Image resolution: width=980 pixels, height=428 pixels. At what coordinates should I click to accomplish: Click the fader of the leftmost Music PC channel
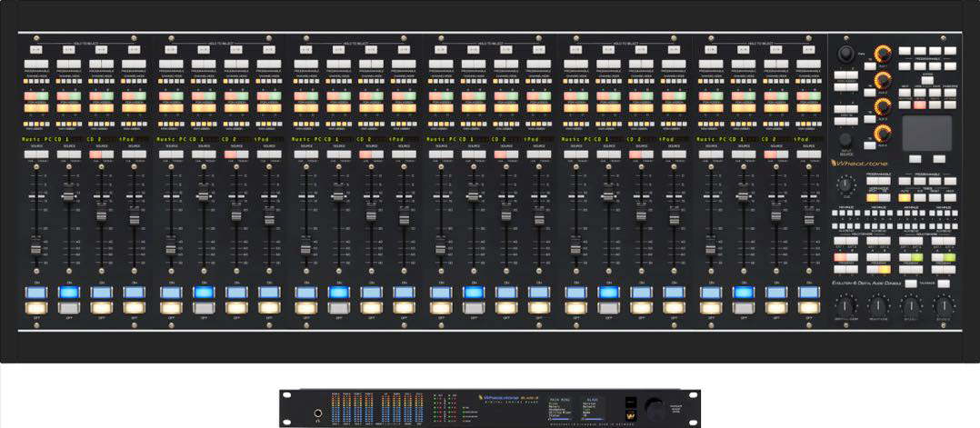click(x=36, y=248)
